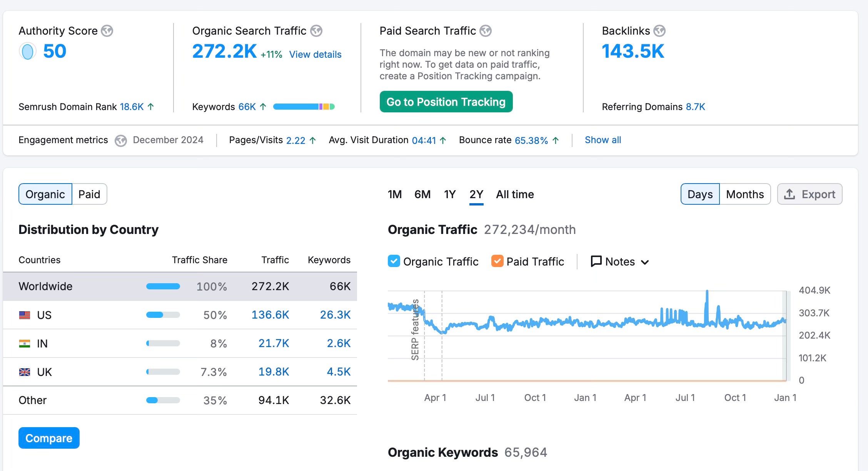Click globe icon beside Organic Search Traffic
Screen dimensions: 868x471
click(x=316, y=31)
